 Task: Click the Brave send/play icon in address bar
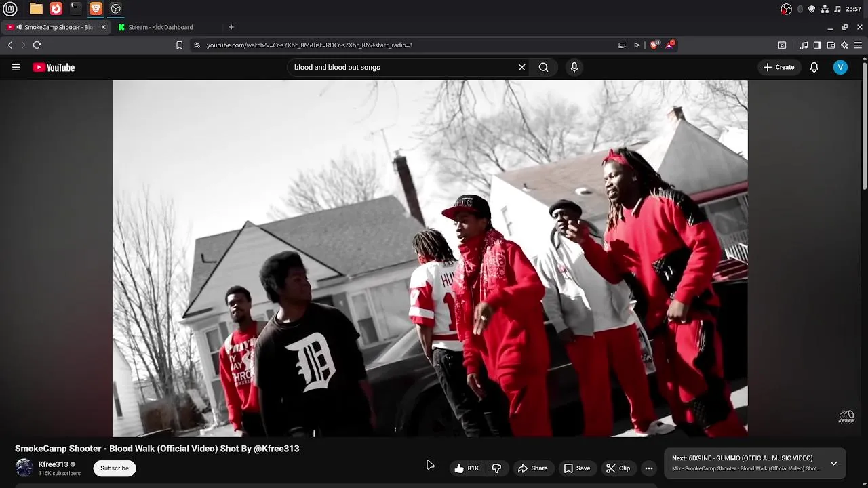(x=637, y=45)
